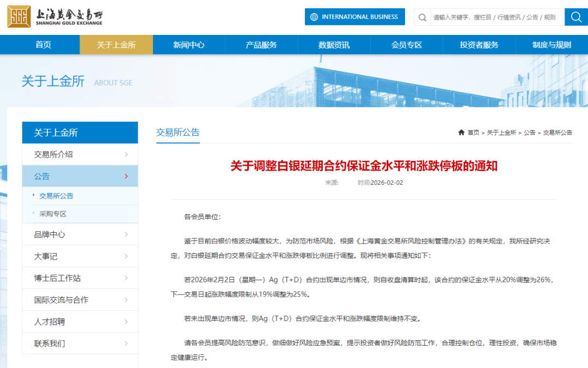Open the 投资者服务 menu item
Viewport: 588px width, 368px height.
[479, 45]
